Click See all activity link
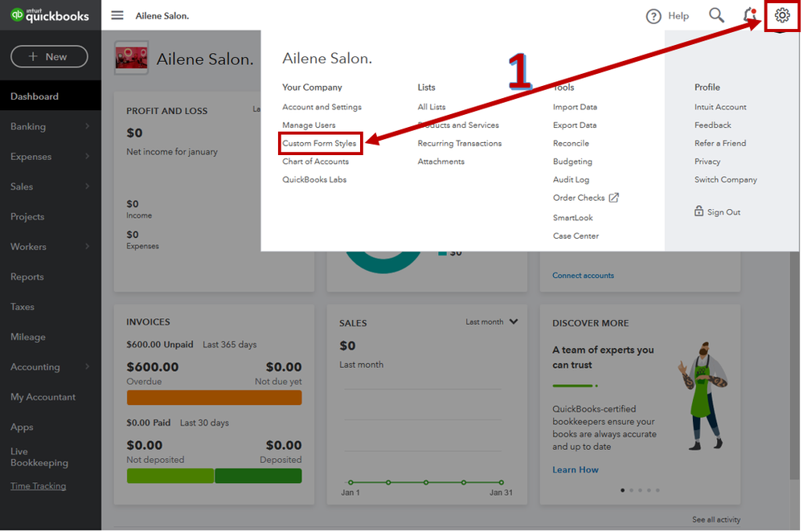 tap(718, 520)
